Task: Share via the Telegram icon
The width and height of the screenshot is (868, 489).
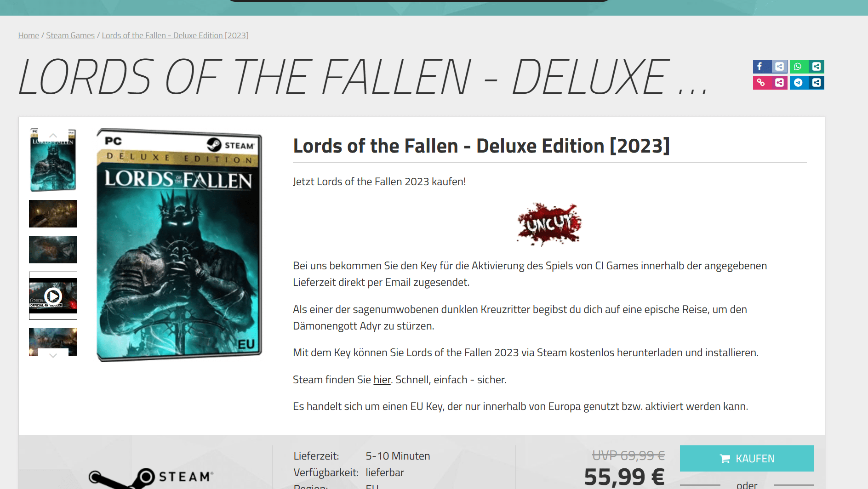Action: click(798, 83)
